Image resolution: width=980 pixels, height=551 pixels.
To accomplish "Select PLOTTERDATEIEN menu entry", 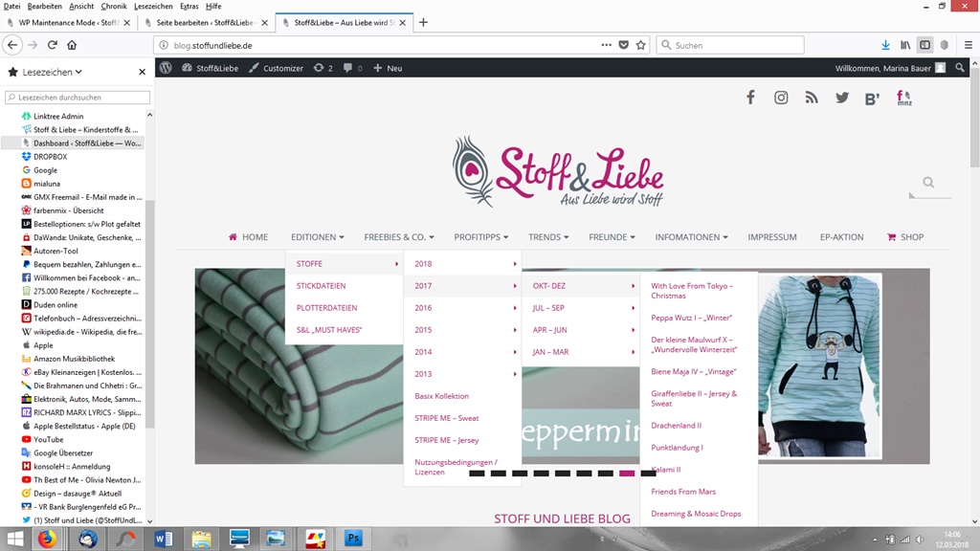I will click(x=327, y=307).
